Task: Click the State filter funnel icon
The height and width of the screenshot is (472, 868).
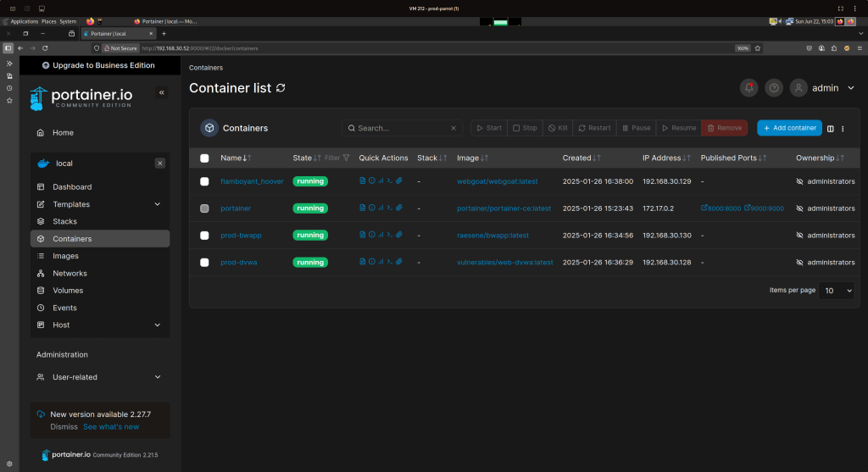Action: 346,158
